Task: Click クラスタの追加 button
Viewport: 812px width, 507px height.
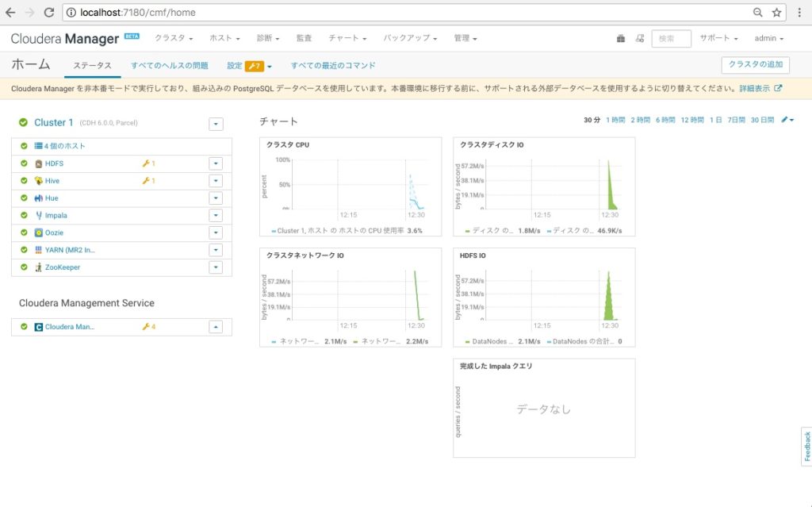Action: tap(756, 65)
